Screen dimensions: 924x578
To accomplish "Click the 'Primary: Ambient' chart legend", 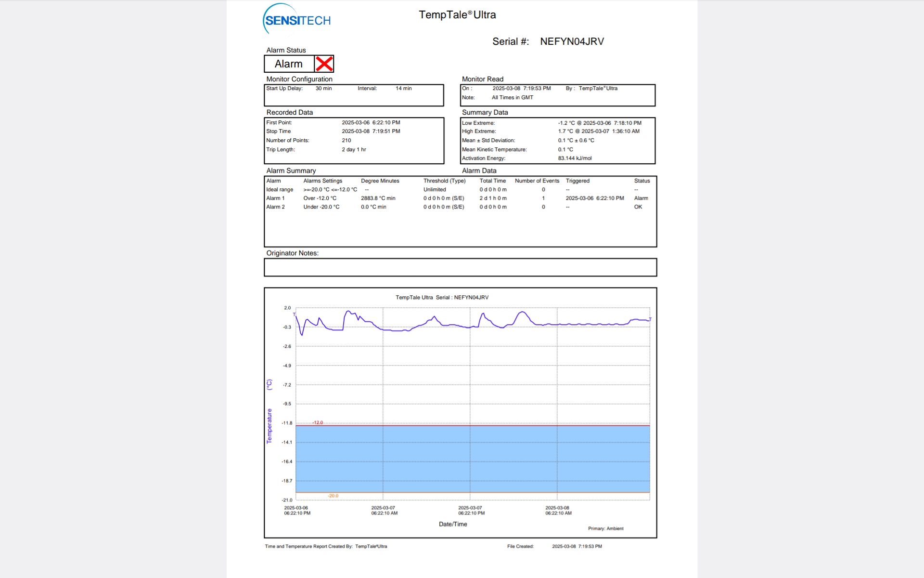I will click(x=605, y=529).
